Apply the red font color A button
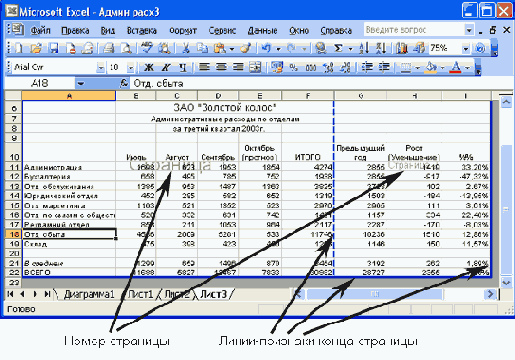The height and width of the screenshot is (360, 515). (x=455, y=68)
